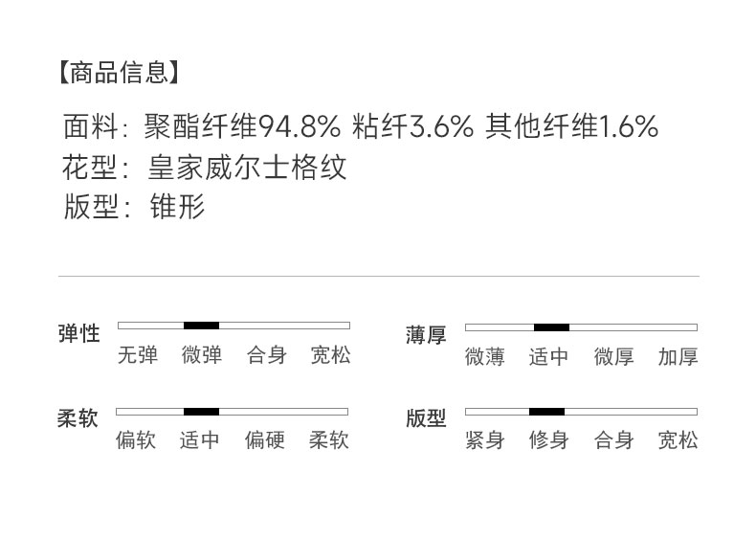Viewport: 756px width, 540px height.
Task: Click the black marker on 柔软 bar
Action: click(201, 412)
